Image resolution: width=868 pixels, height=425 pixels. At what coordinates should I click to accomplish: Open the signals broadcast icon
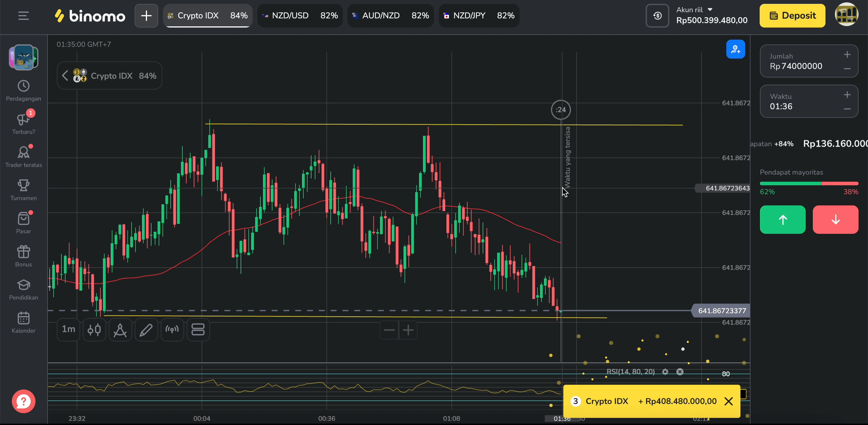172,330
